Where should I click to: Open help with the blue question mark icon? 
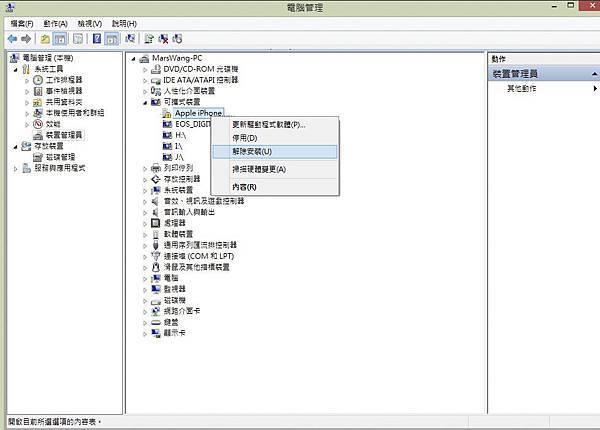97,39
